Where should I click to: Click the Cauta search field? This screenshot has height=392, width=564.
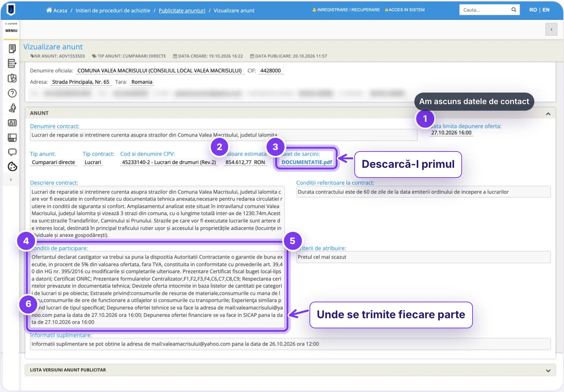tap(484, 10)
